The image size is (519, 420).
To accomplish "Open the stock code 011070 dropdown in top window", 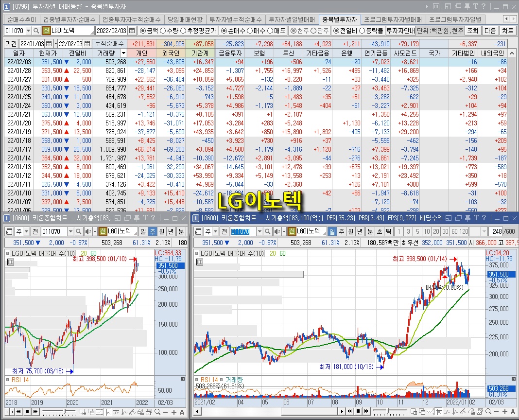I will pyautogui.click(x=28, y=31).
